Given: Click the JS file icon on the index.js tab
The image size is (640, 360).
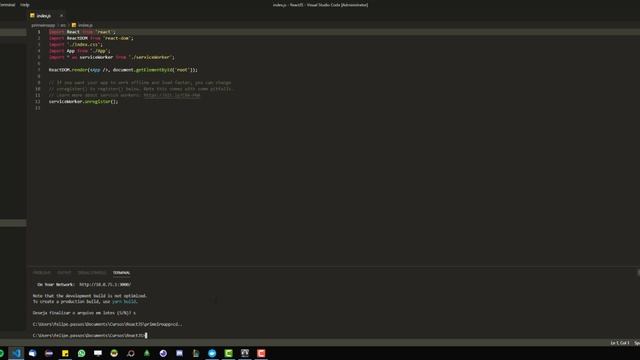Looking at the screenshot, I should pyautogui.click(x=32, y=16).
